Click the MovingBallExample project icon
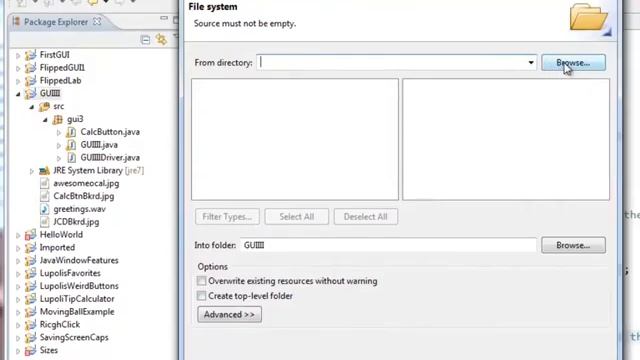The height and width of the screenshot is (360, 640). click(31, 312)
